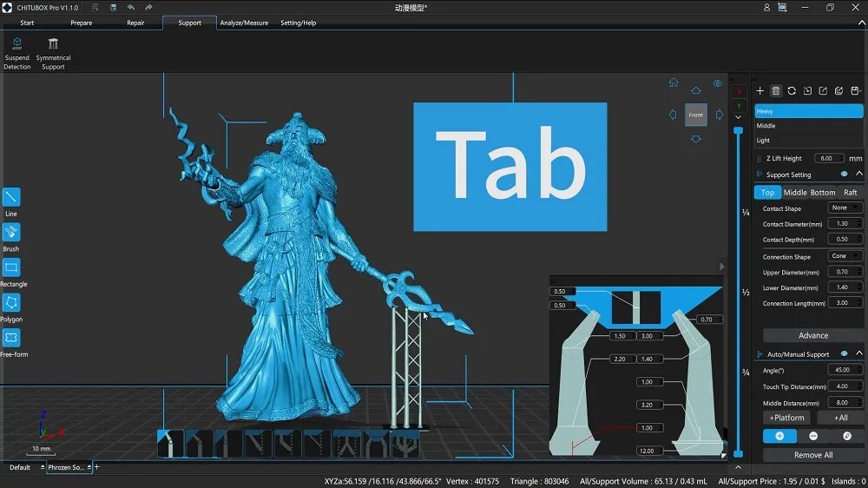868x488 pixels.
Task: Rotate the view left with arrow
Action: point(673,115)
